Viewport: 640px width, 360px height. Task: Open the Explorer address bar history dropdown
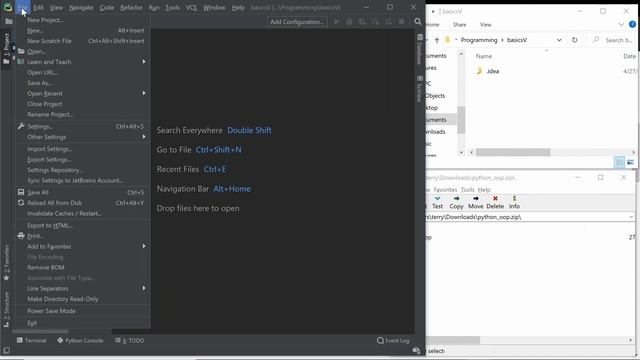[559, 40]
